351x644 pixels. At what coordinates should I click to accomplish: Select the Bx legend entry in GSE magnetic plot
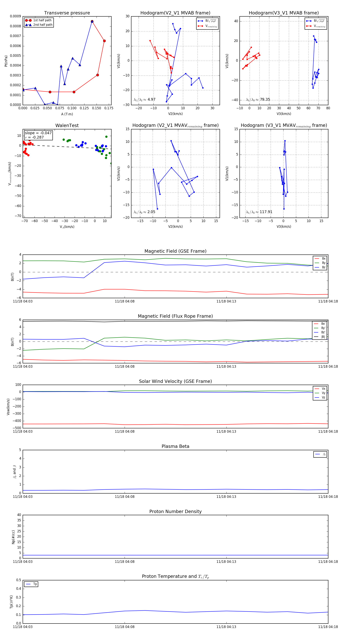pos(320,259)
